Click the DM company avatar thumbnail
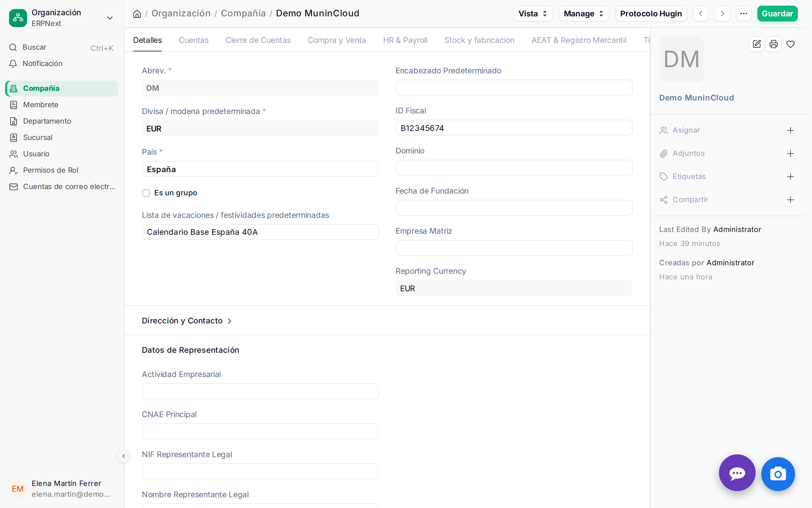The height and width of the screenshot is (508, 812). click(681, 60)
